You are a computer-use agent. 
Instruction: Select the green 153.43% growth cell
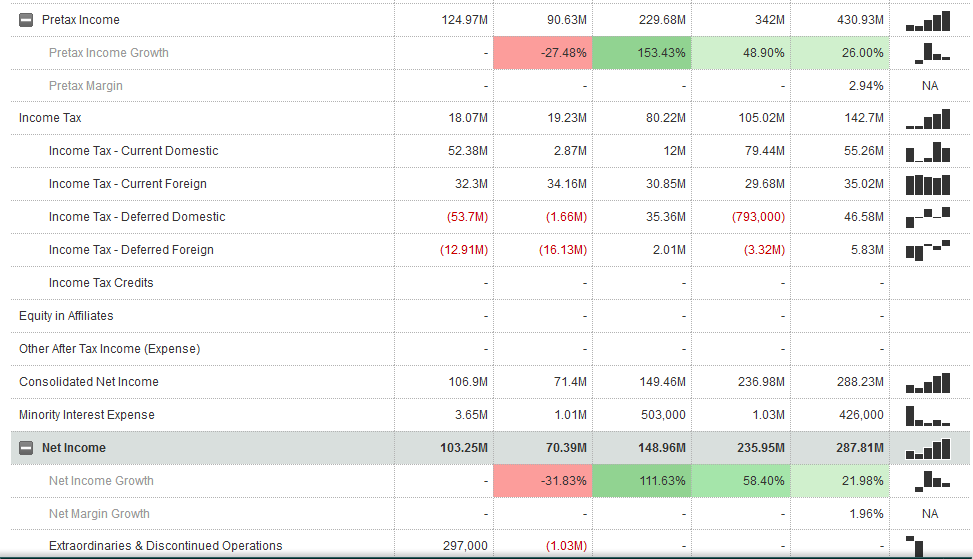(x=641, y=53)
